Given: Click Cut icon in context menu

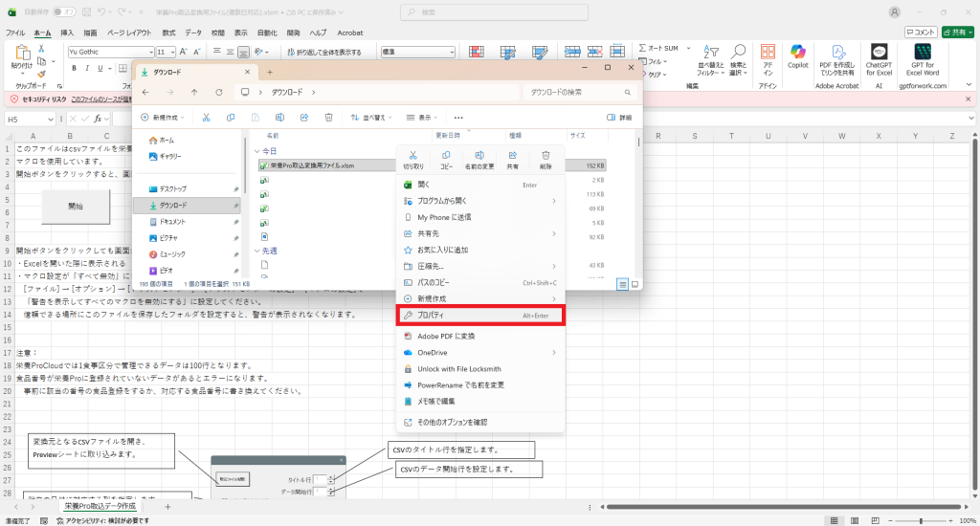Looking at the screenshot, I should tap(413, 159).
